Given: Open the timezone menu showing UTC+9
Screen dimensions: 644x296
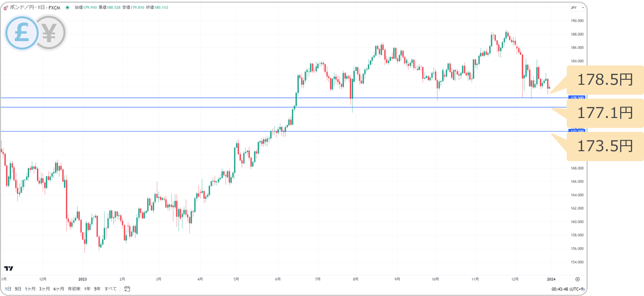Looking at the screenshot, I should pos(568,289).
